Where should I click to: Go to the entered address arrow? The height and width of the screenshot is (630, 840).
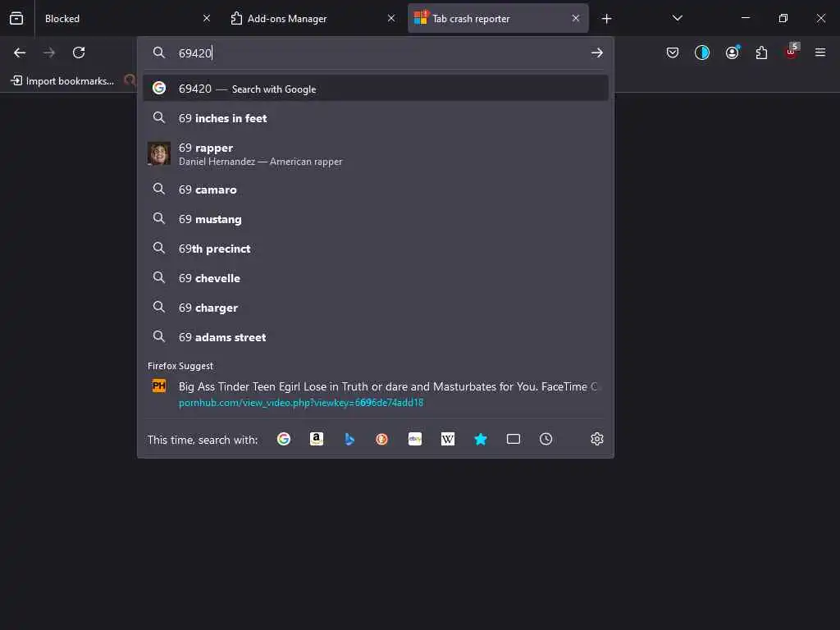(597, 52)
